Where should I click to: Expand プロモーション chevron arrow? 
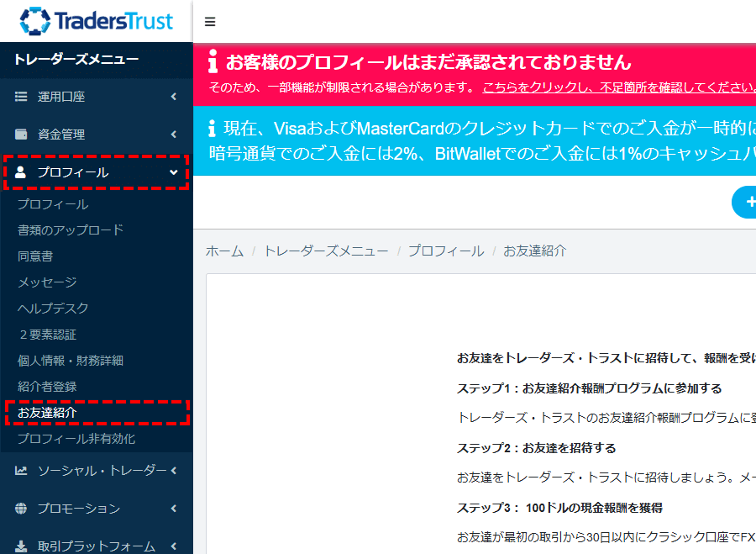click(174, 508)
